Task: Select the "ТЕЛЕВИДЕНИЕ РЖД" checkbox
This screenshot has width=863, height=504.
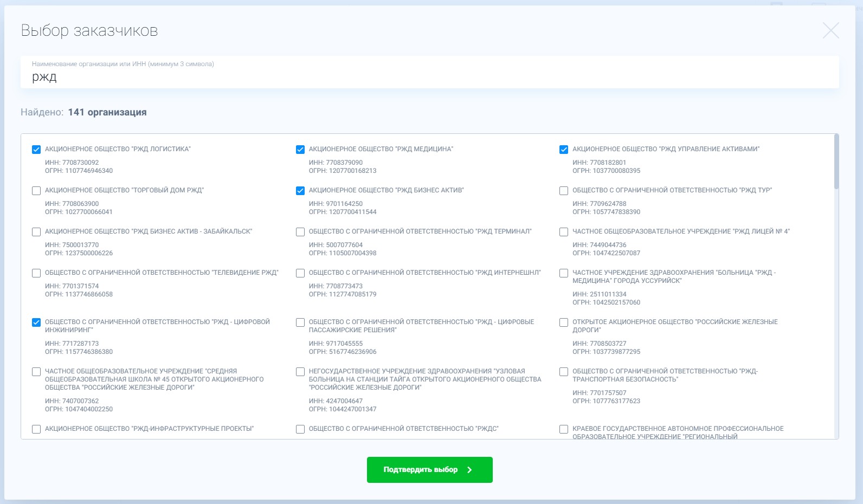Action: (36, 273)
